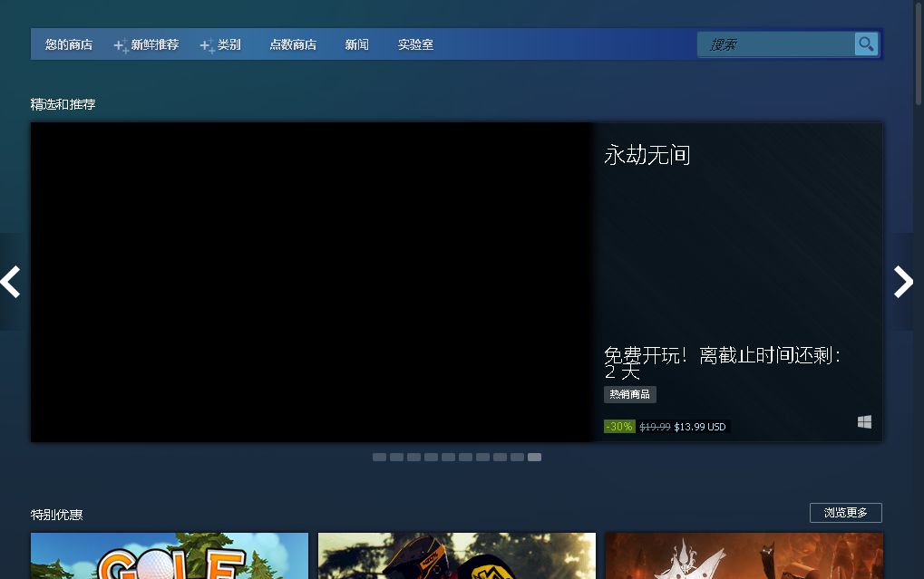Select the first carousel page dot
Screen dimensions: 924x579
(x=380, y=457)
